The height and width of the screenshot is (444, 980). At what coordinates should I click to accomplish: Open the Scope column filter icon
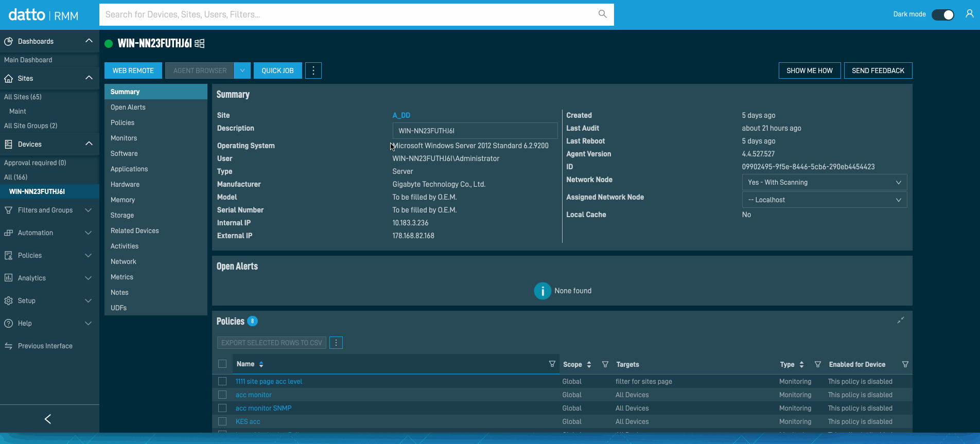coord(605,364)
